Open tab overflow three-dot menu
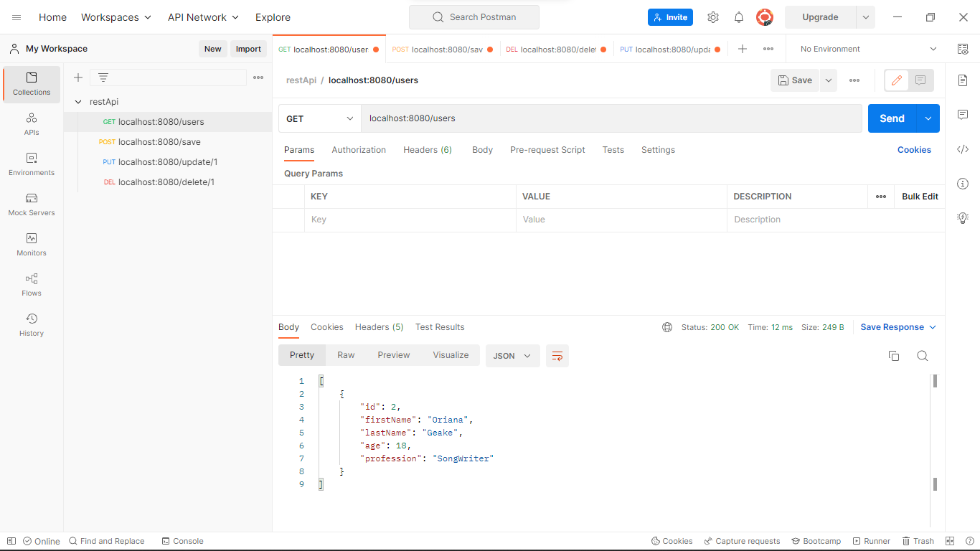The width and height of the screenshot is (980, 551). click(768, 49)
